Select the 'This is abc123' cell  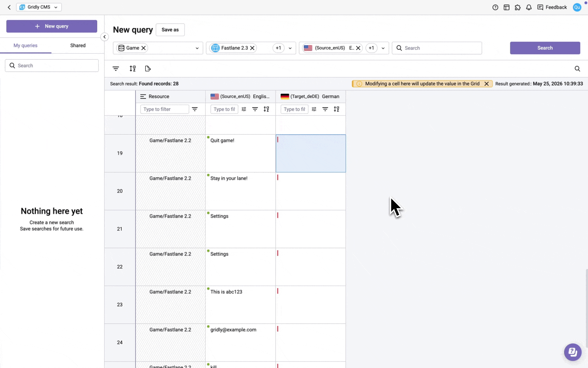[x=240, y=305]
